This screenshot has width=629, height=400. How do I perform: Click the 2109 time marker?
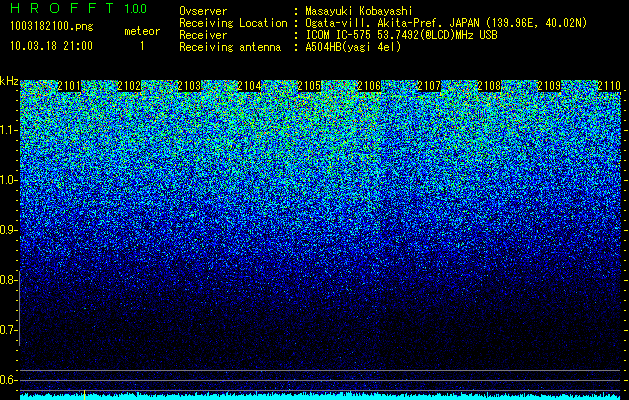click(549, 86)
